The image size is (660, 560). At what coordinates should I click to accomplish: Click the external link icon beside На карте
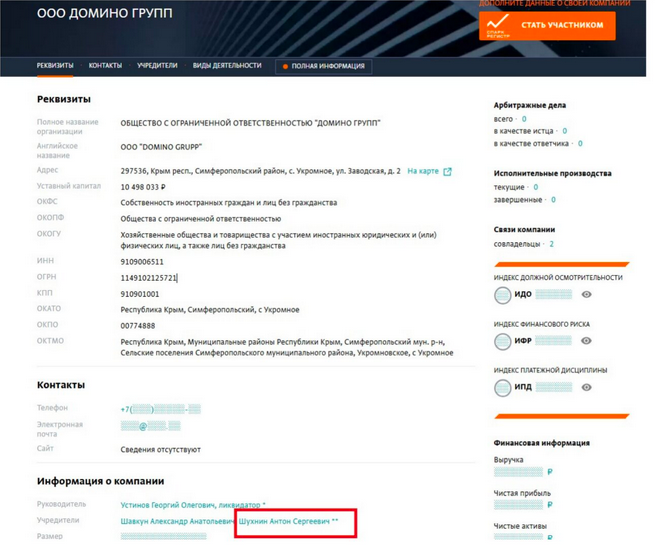[447, 171]
